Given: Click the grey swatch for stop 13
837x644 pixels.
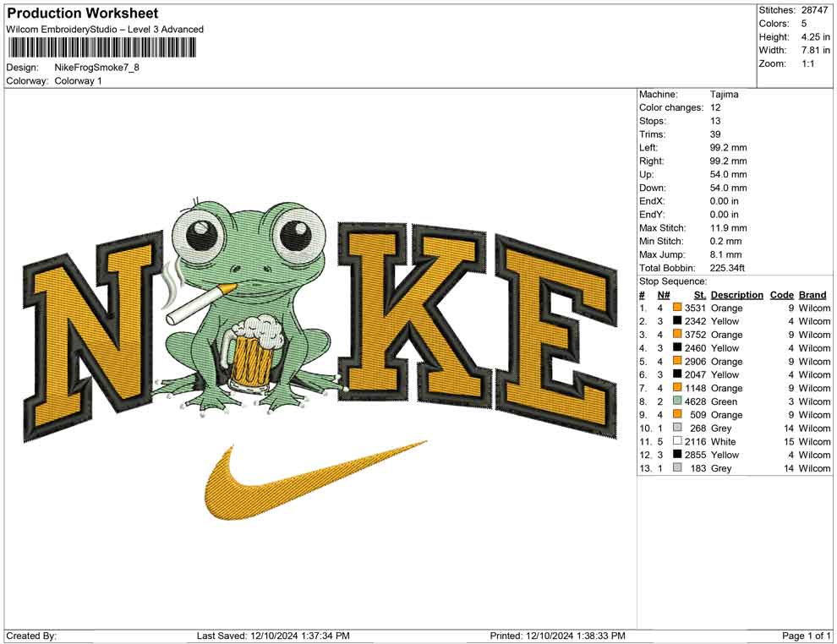Looking at the screenshot, I should (677, 467).
